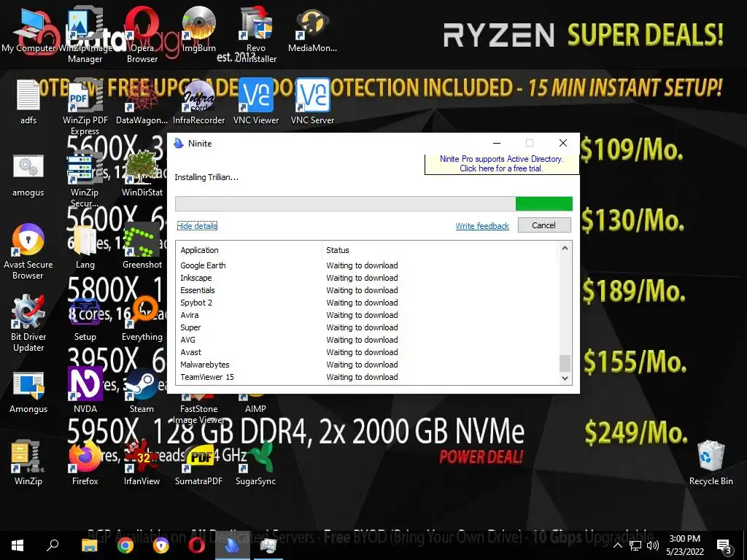747x560 pixels.
Task: Launch Steam desktop icon
Action: (x=142, y=391)
